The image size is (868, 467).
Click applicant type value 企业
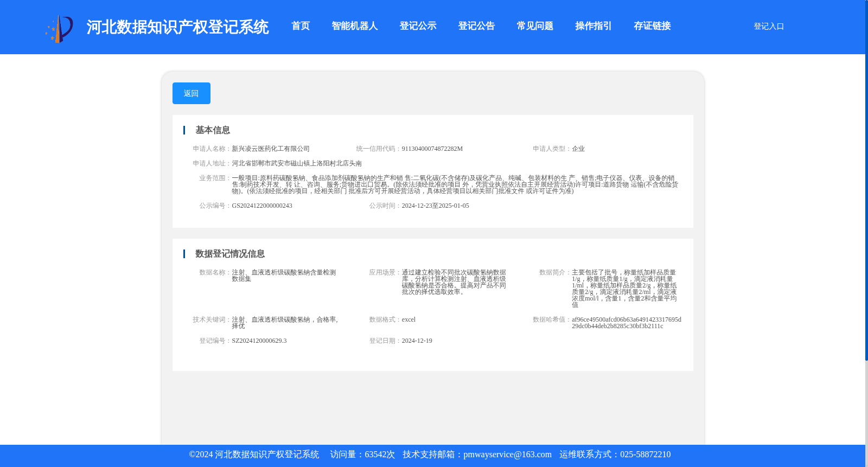point(578,149)
